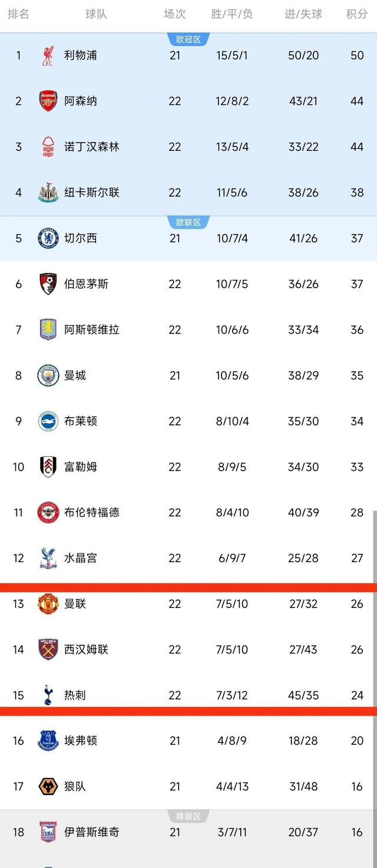
Task: Open the Brighton club logo
Action: pos(48,421)
